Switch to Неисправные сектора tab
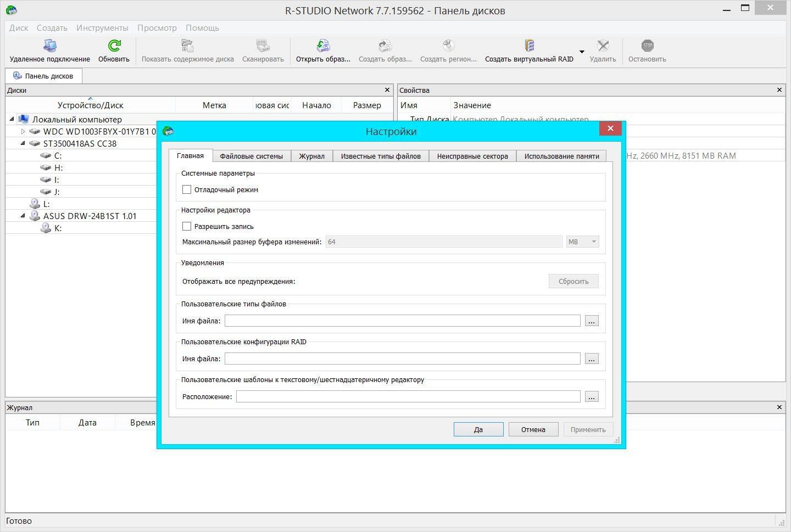The width and height of the screenshot is (791, 532). pyautogui.click(x=472, y=156)
